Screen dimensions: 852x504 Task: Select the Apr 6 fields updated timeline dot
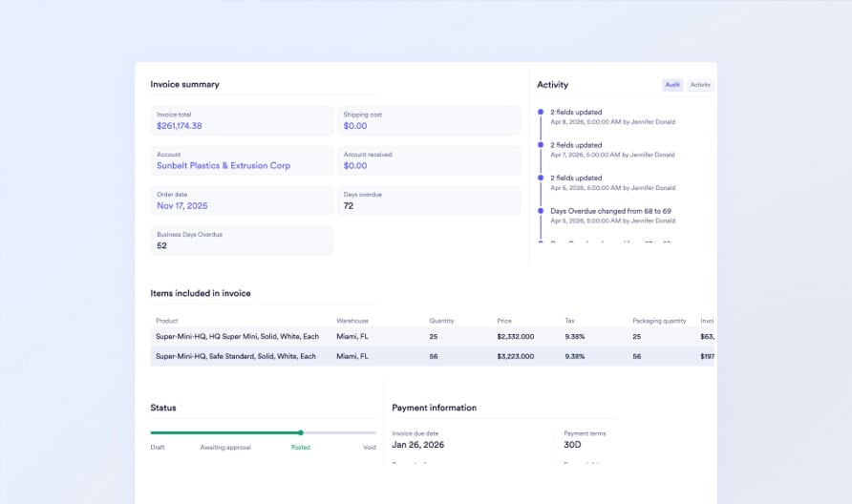[x=540, y=178]
